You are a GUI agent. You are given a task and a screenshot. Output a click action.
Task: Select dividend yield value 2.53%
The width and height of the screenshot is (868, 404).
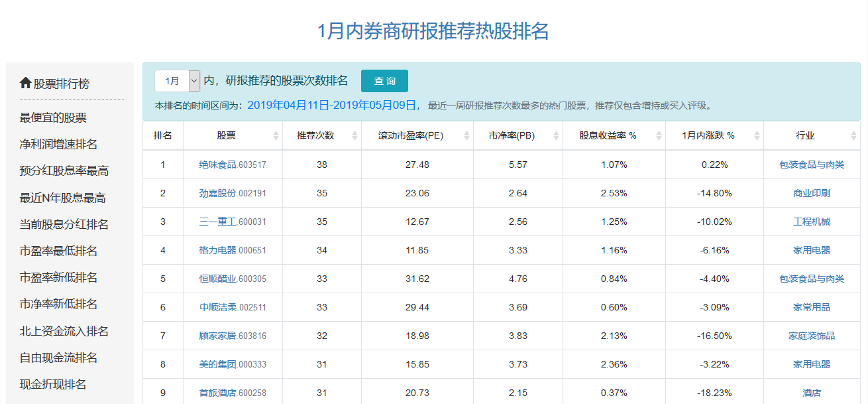click(x=614, y=193)
